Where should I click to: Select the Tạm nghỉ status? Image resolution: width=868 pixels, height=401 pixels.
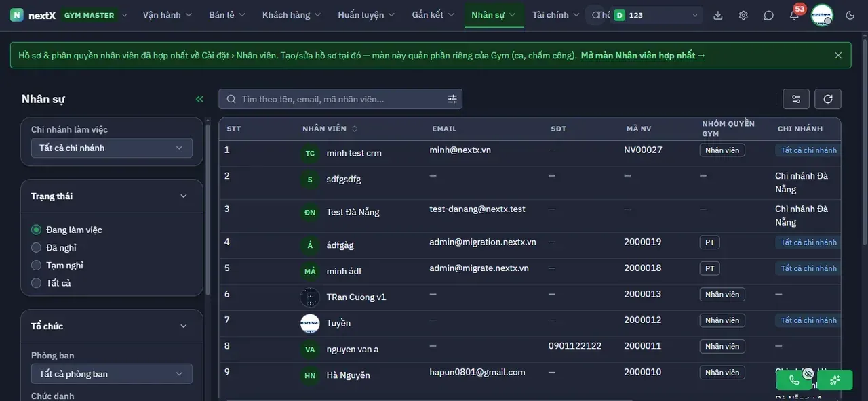[x=37, y=266]
